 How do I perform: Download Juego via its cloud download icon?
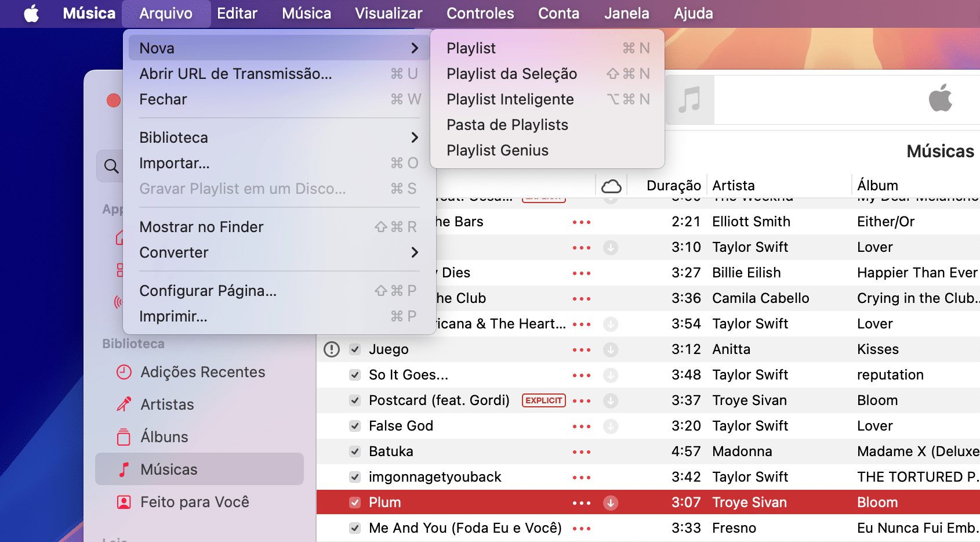pos(611,349)
